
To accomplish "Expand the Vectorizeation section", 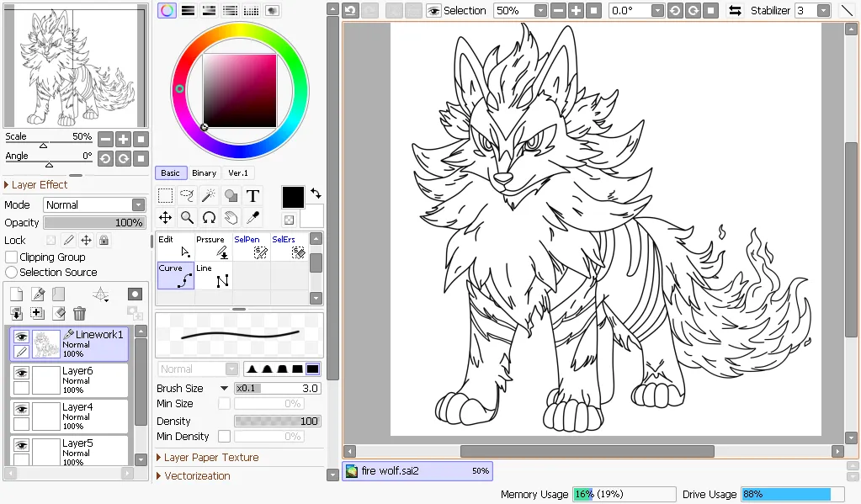I will tap(194, 476).
